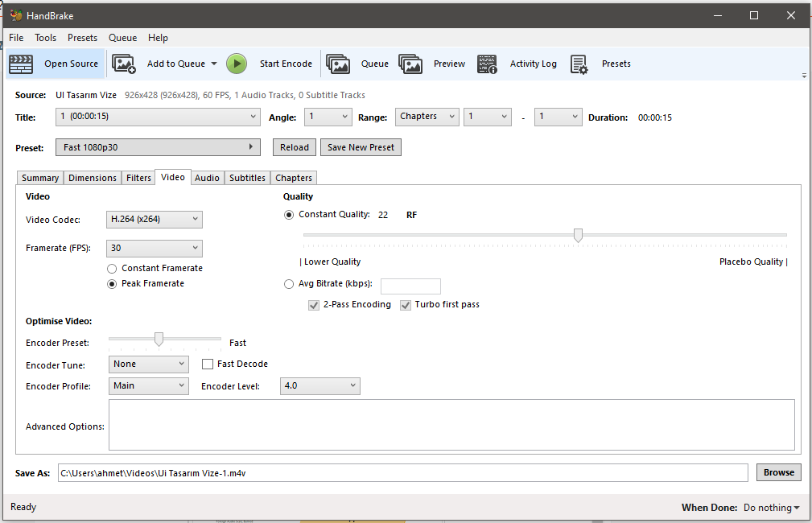Switch to the Filters tab
The image size is (812, 523).
[x=138, y=178]
